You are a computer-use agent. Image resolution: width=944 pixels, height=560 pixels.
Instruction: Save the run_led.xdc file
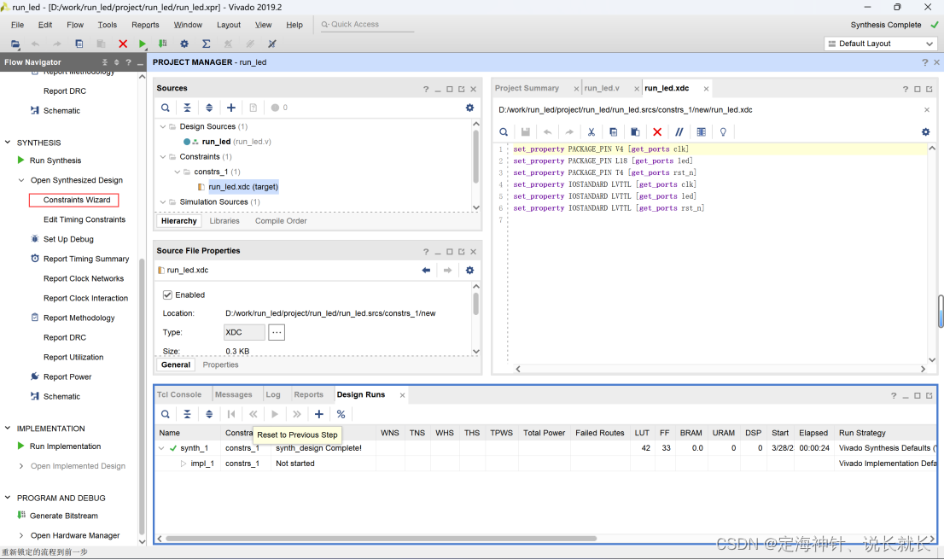(x=526, y=131)
